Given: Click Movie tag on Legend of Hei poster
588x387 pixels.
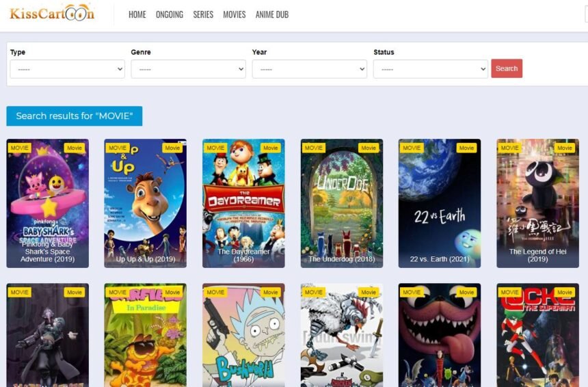Looking at the screenshot, I should click(x=565, y=148).
